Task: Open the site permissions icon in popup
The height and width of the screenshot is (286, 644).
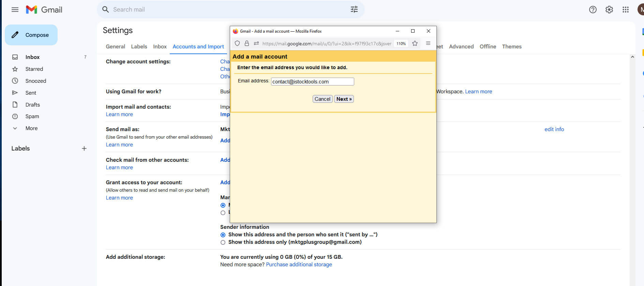Action: click(x=256, y=43)
